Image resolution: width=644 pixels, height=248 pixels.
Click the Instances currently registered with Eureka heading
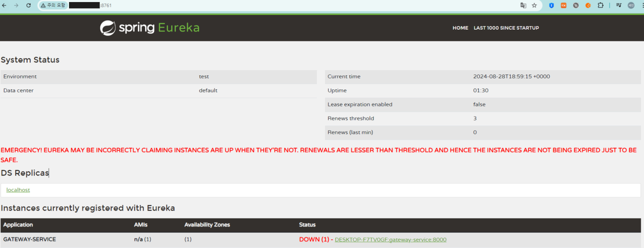[x=88, y=208]
